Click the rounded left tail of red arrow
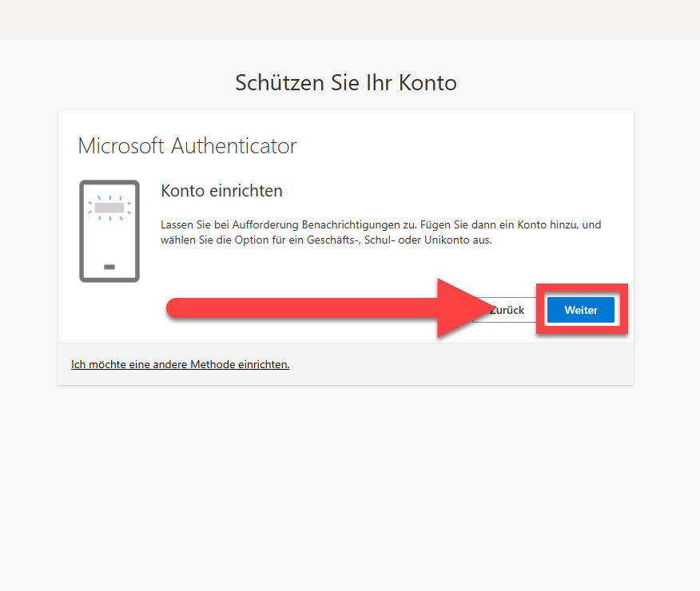 tap(175, 308)
